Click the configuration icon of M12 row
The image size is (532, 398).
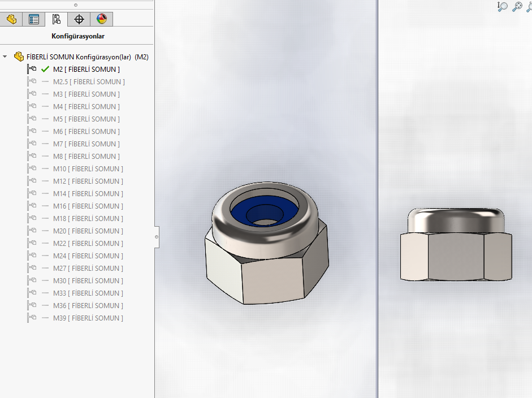tap(32, 181)
